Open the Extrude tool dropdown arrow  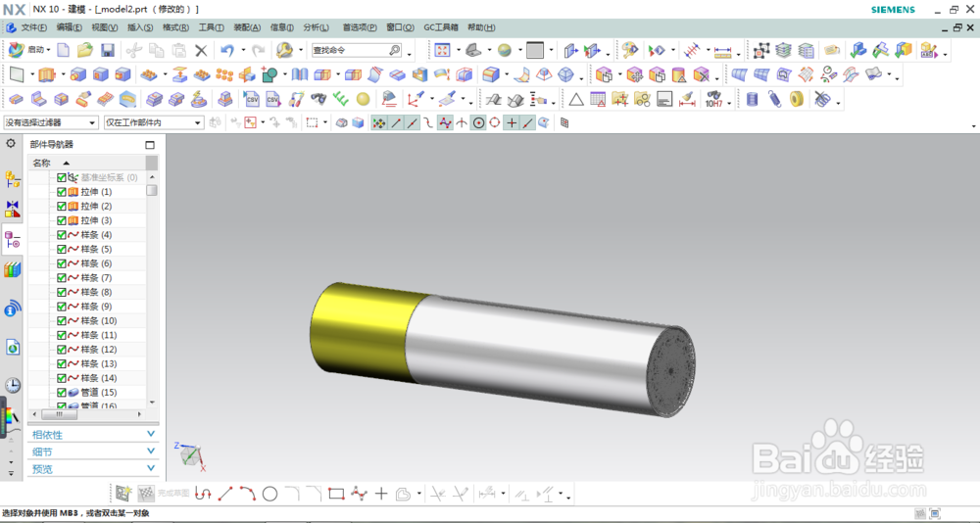click(63, 75)
